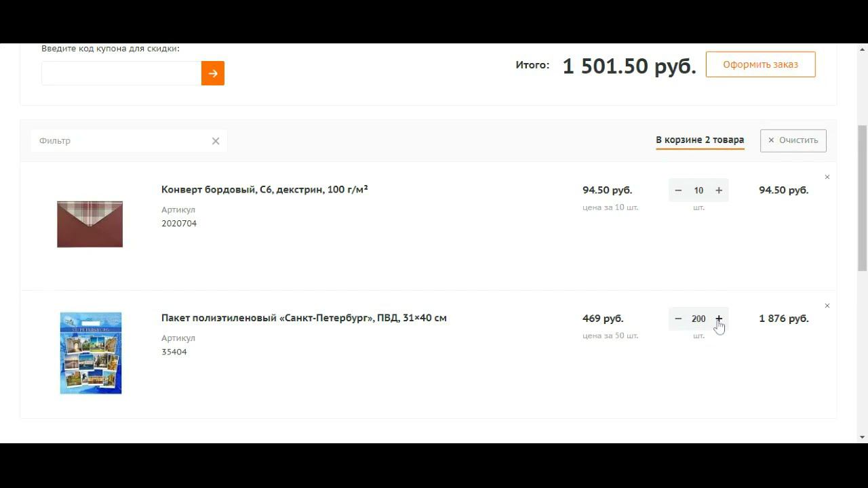Focus the coupon code input field
Viewport: 868px width, 488px height.
coord(121,73)
